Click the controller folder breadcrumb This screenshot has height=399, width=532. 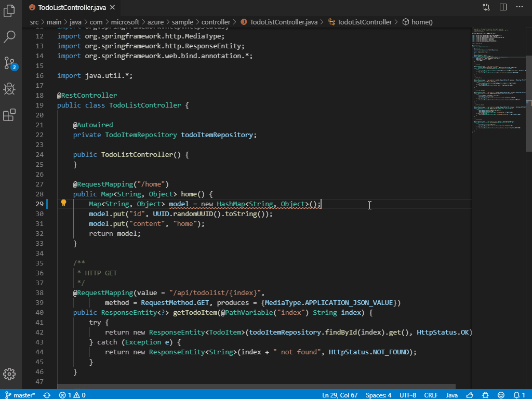216,22
